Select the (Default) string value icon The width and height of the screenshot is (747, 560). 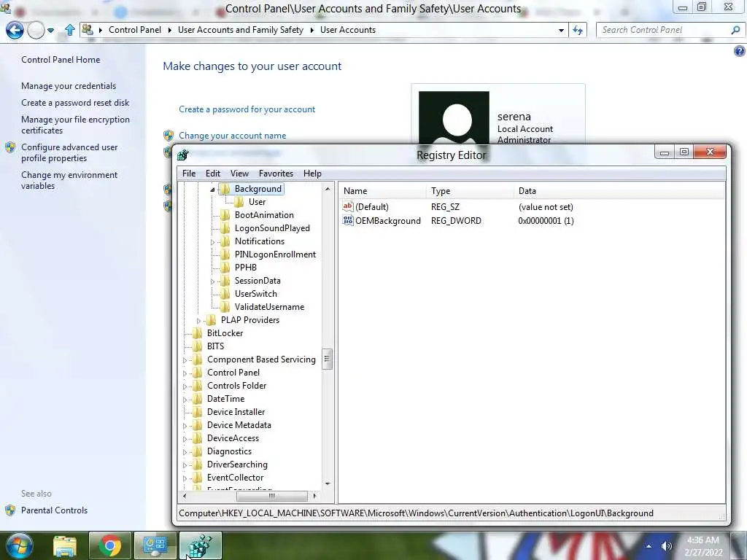pos(348,206)
